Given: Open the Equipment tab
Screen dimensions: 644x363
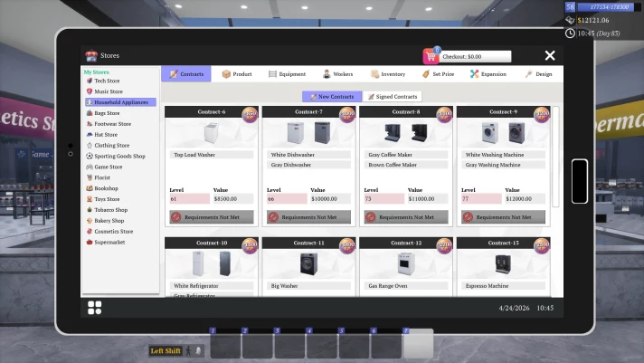Looking at the screenshot, I should (x=287, y=74).
